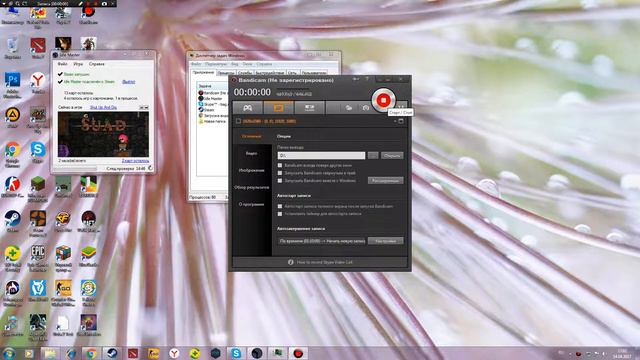640x360 pixels.
Task: Open О программе section in Bandicam sidebar
Action: [x=252, y=204]
